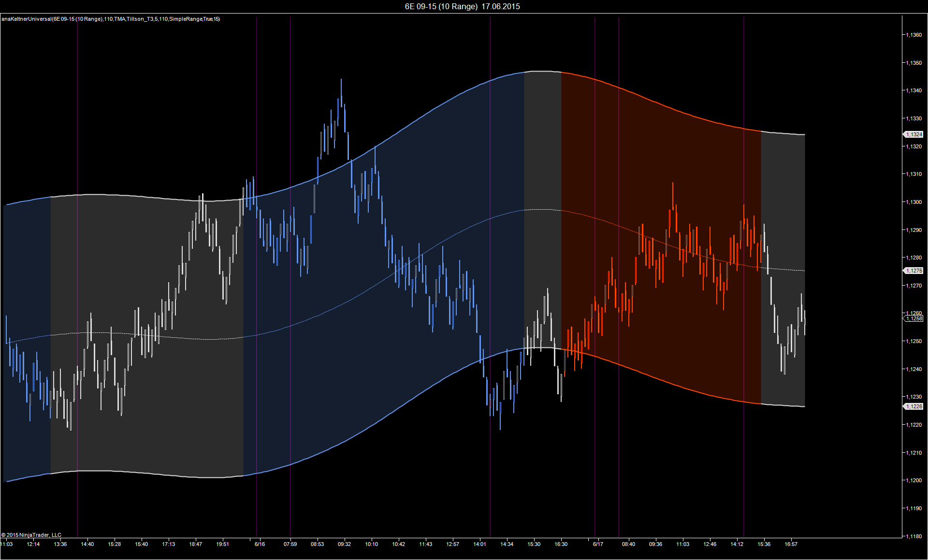Click the 1,1180 bottom price axis label

[913, 536]
